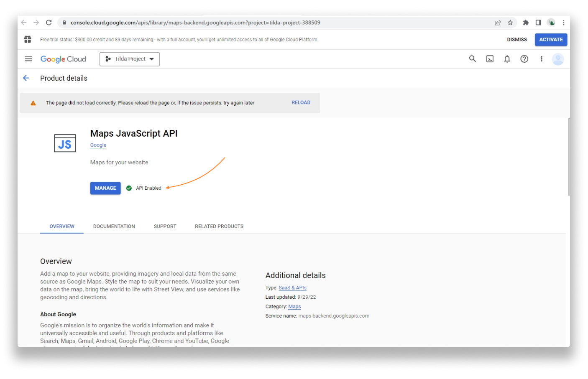
Task: Click the search magnifier icon
Action: [472, 59]
